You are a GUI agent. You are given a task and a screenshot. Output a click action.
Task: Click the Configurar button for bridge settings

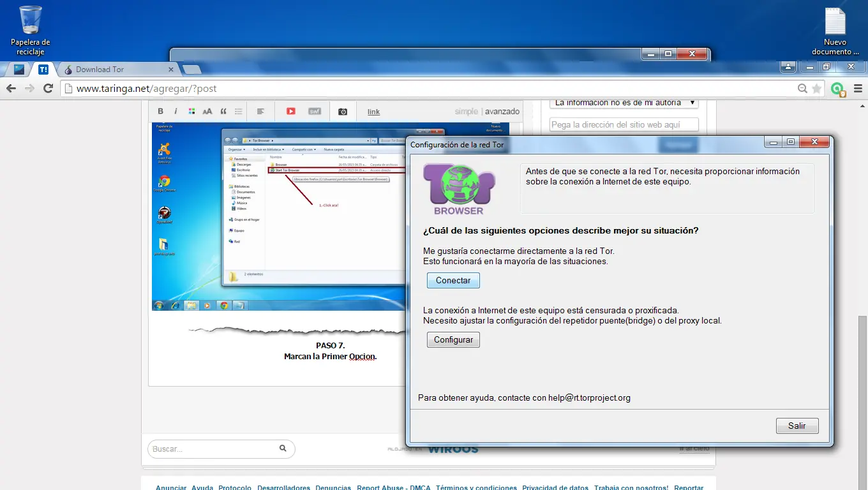coord(453,340)
